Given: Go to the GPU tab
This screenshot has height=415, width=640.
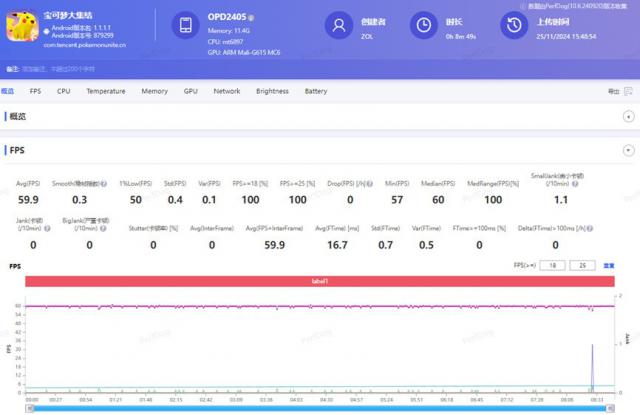Looking at the screenshot, I should pos(190,91).
